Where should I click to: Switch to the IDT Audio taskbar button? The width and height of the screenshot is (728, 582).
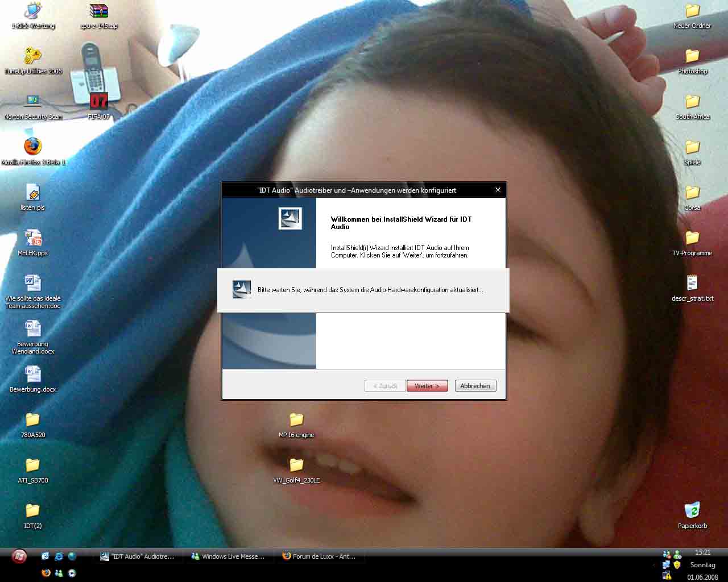(137, 556)
